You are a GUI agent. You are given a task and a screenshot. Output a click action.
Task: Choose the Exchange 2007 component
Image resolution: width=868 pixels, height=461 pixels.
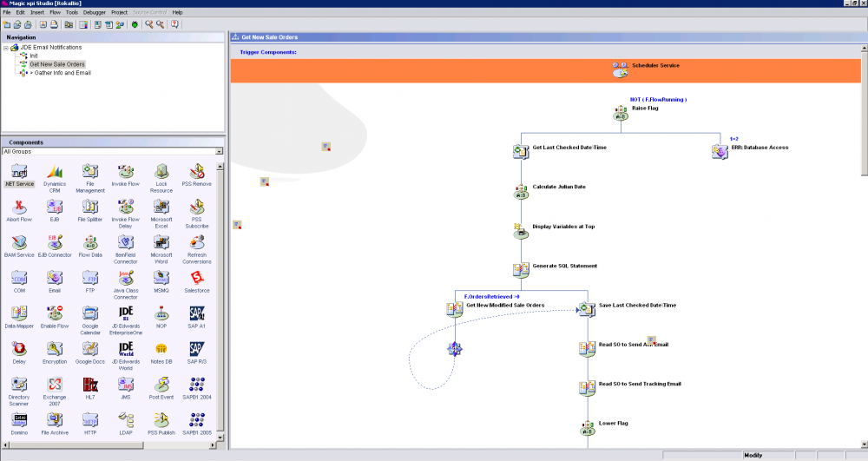point(55,392)
